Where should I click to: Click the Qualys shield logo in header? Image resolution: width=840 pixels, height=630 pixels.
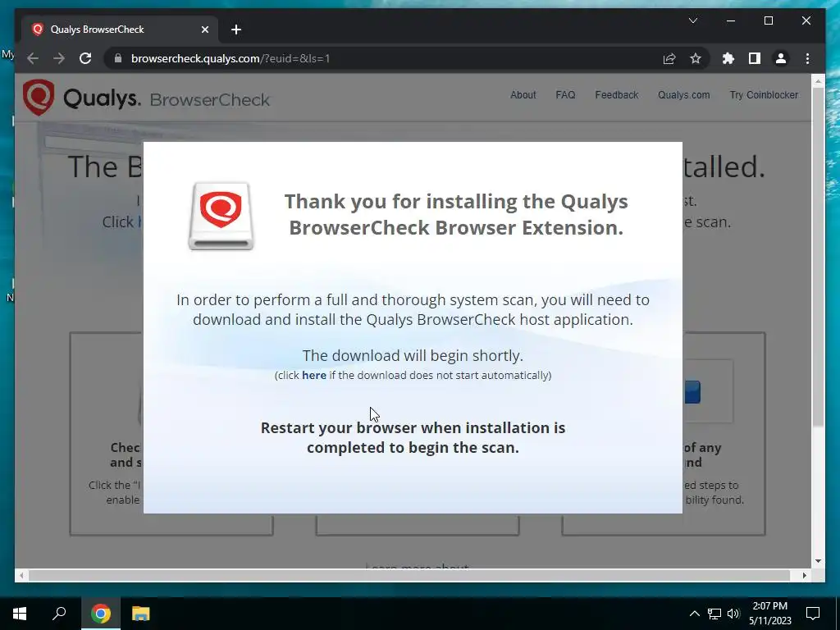click(39, 97)
